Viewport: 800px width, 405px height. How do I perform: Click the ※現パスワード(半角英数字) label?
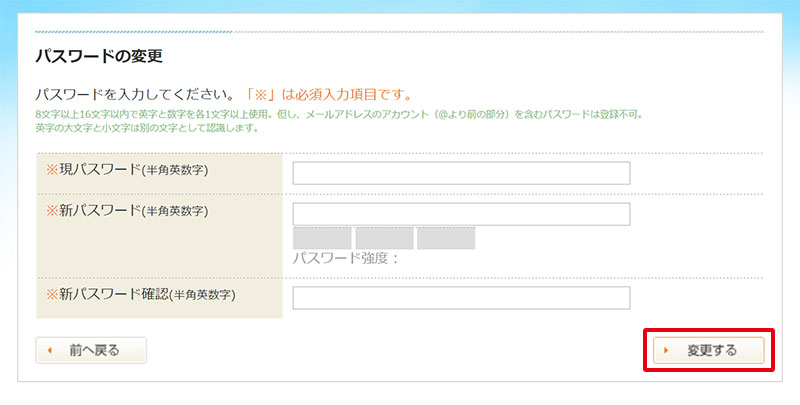127,170
